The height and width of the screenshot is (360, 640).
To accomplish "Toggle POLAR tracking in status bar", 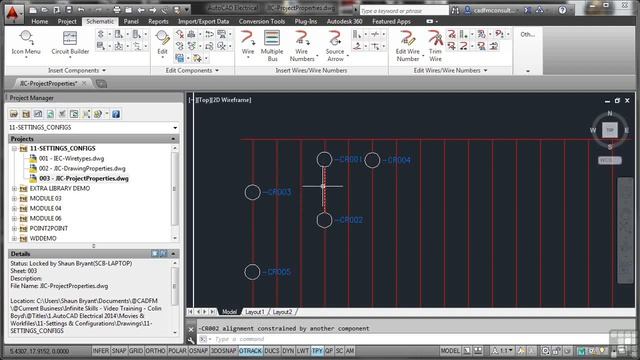I will [x=177, y=351].
